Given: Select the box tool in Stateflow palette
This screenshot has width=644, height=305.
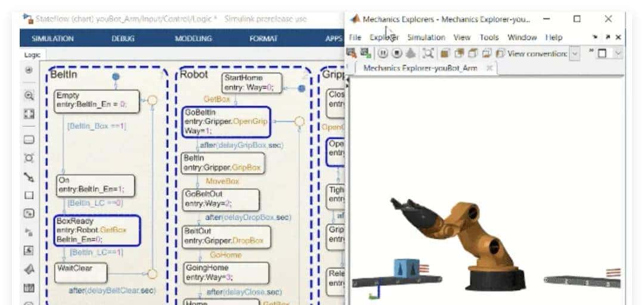Looking at the screenshot, I should pyautogui.click(x=29, y=195).
